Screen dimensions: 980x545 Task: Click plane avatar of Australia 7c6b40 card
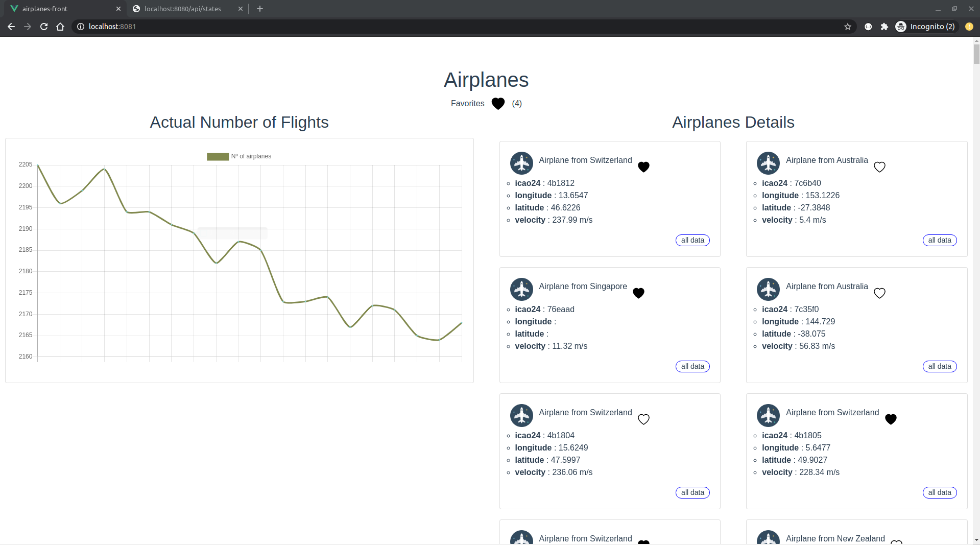768,163
